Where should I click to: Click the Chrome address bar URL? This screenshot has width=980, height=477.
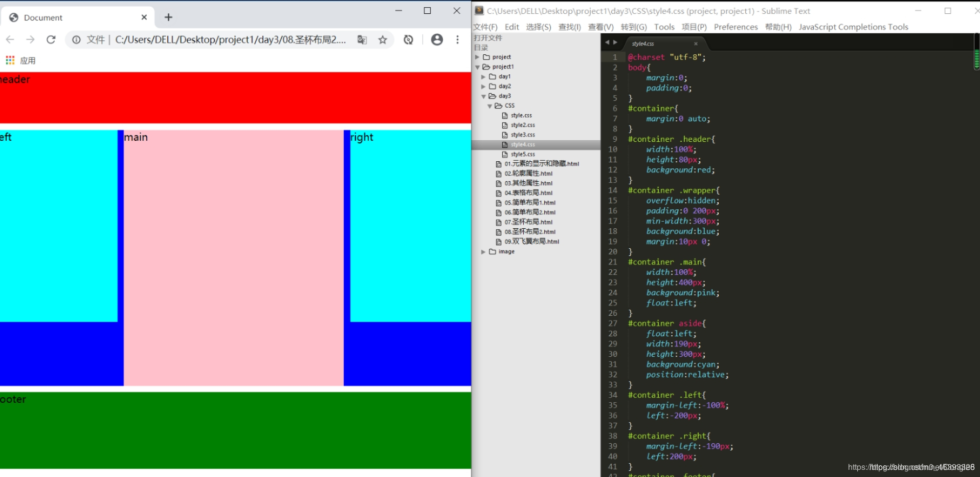tap(230, 39)
